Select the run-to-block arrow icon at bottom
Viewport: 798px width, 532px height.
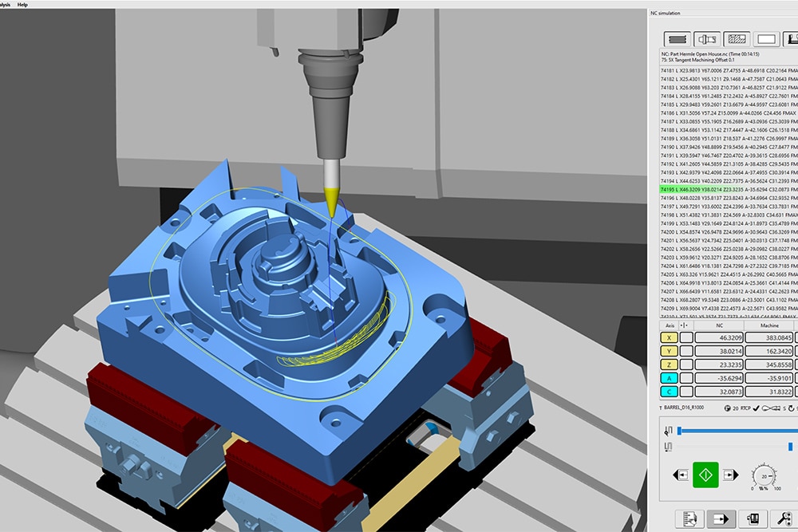[x=721, y=518]
